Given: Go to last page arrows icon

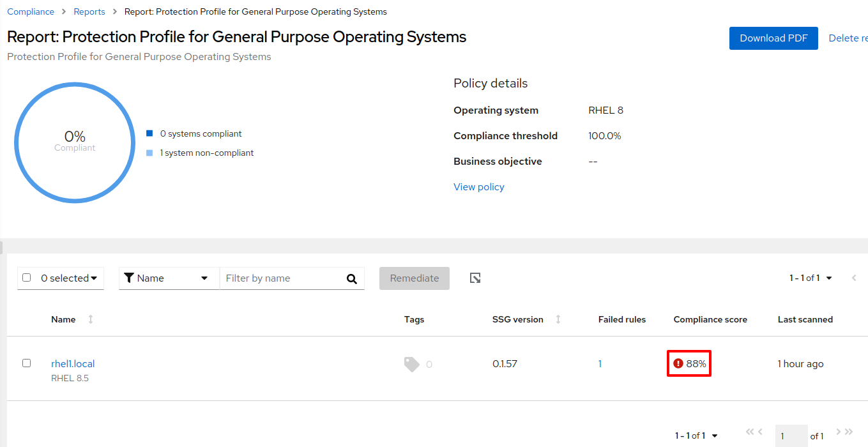Looking at the screenshot, I should [848, 432].
